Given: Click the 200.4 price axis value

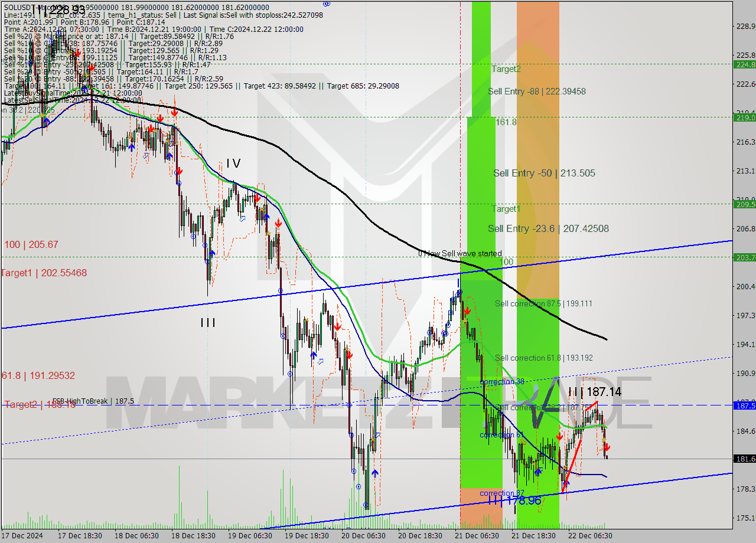Looking at the screenshot, I should pos(745,286).
